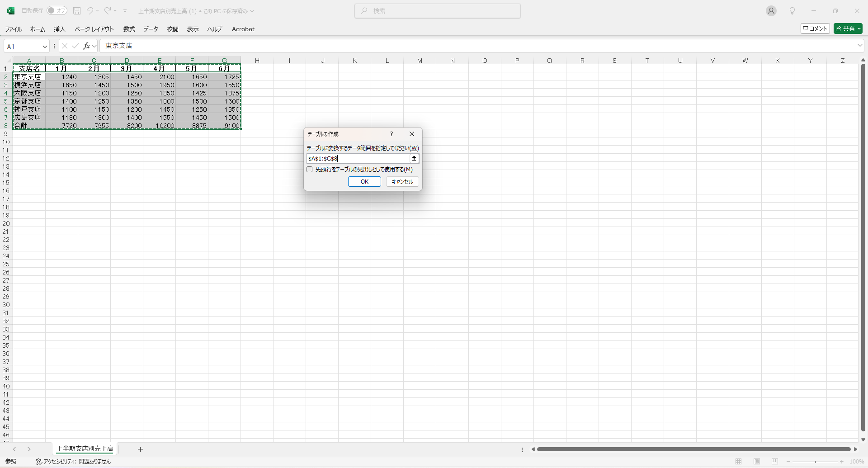This screenshot has width=868, height=468.
Task: Click the table range input field
Action: (358, 158)
